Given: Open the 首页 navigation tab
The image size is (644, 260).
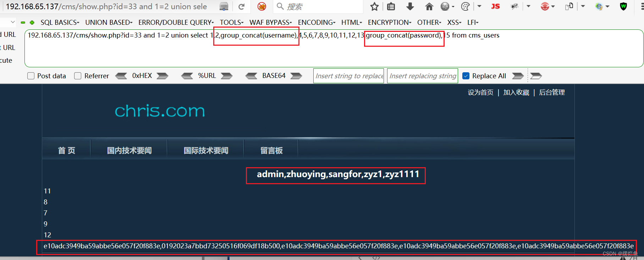Looking at the screenshot, I should (x=67, y=151).
